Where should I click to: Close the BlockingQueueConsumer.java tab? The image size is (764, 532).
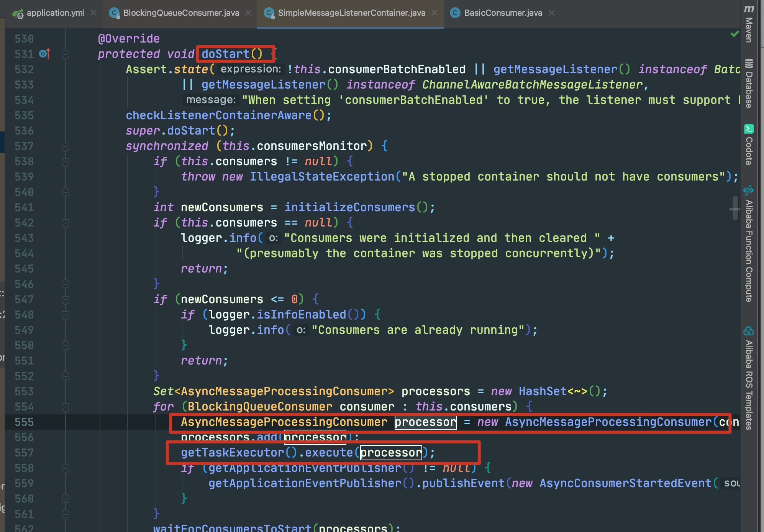point(248,13)
